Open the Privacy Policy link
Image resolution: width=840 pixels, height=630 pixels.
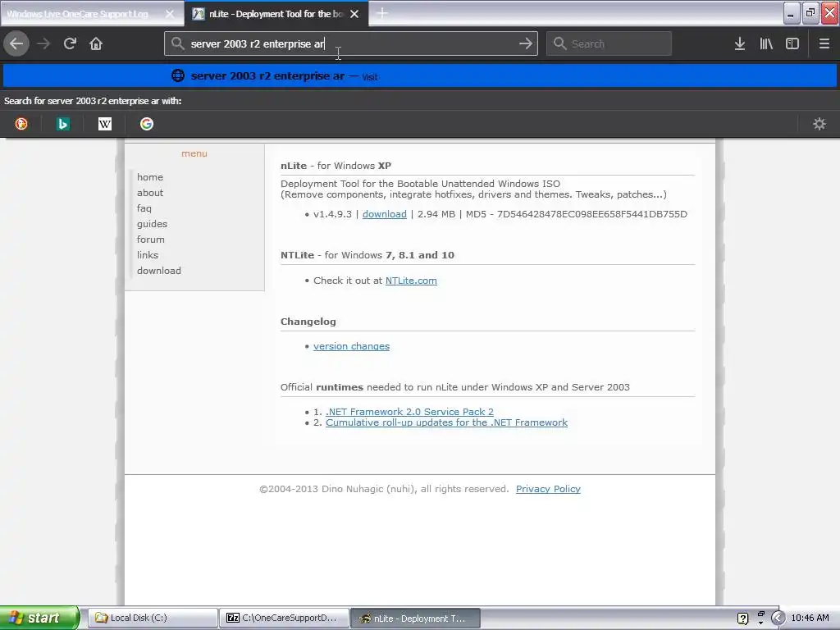[548, 489]
